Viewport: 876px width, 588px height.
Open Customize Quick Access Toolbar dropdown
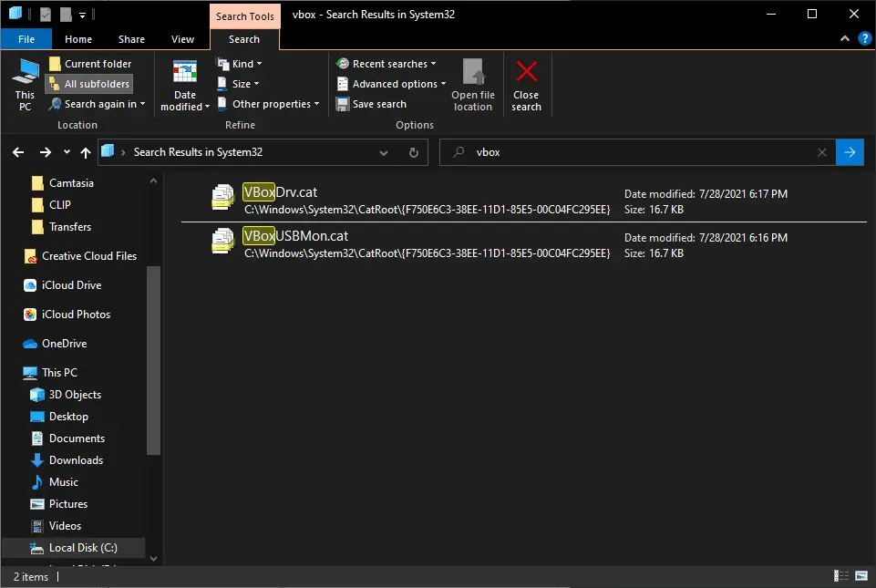[x=83, y=15]
